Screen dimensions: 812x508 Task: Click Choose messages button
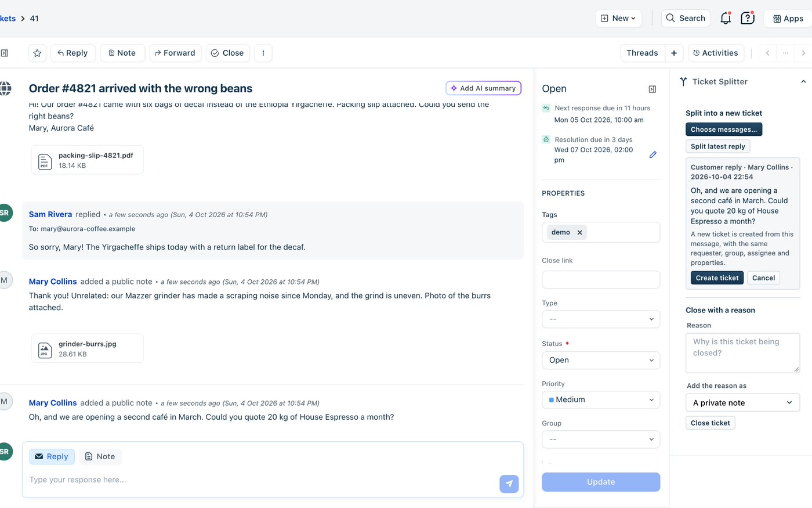point(724,129)
